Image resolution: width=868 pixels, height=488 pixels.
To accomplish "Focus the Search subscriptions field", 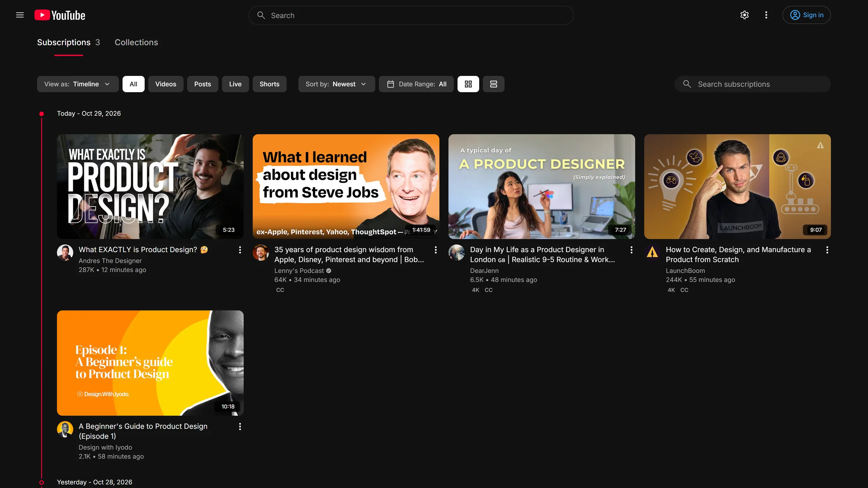I will 752,84.
